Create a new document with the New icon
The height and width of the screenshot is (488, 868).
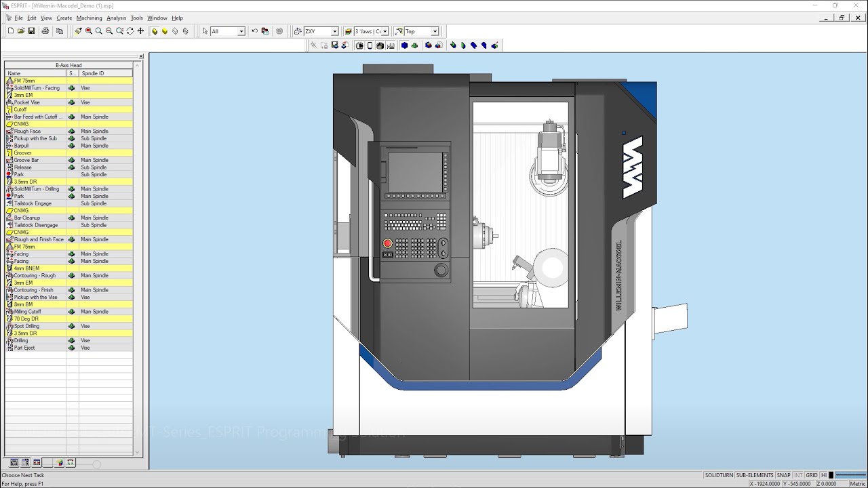coord(11,31)
